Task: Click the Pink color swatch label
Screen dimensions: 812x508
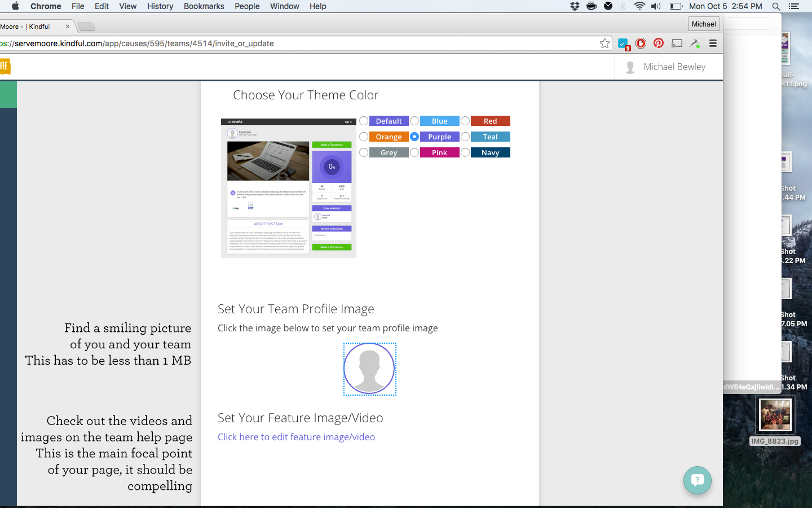Action: (x=440, y=152)
